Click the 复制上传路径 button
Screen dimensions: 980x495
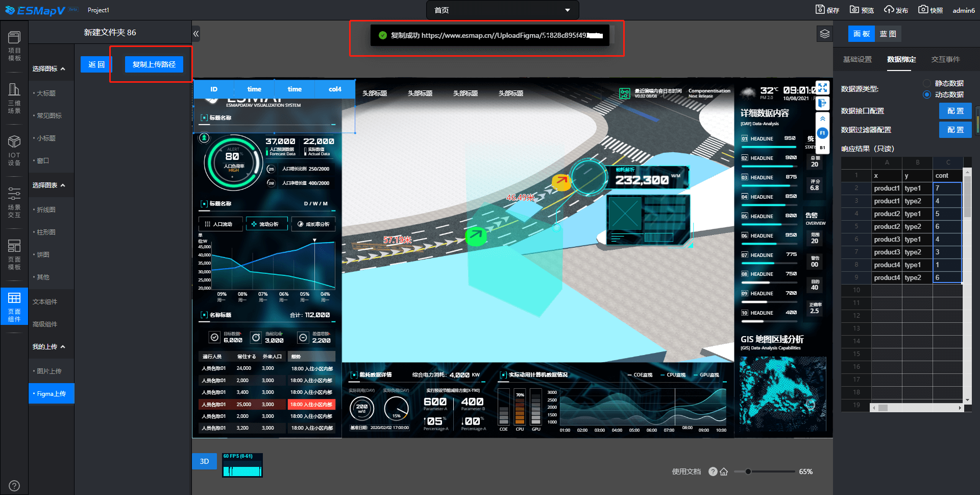[x=154, y=64]
